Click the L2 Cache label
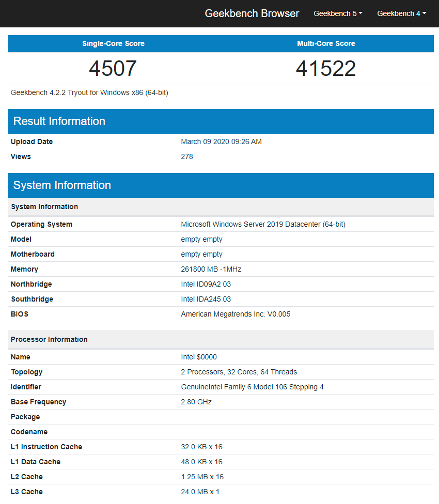This screenshot has height=504, width=439. [x=26, y=477]
